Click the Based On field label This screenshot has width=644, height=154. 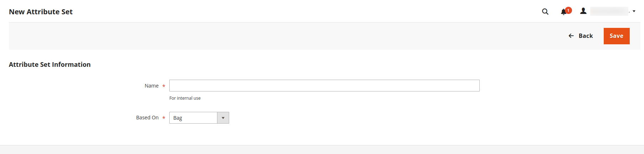(x=147, y=118)
